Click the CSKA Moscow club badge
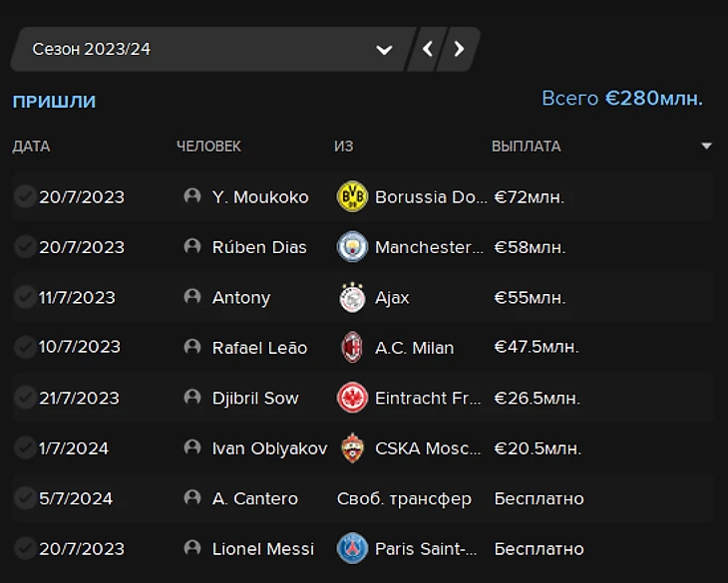This screenshot has width=728, height=583. [352, 448]
